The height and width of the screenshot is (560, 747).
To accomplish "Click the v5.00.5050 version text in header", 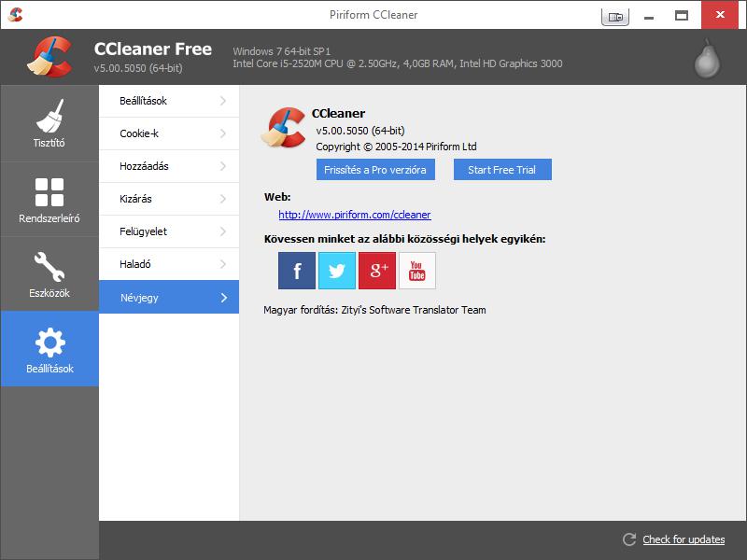I will [138, 68].
